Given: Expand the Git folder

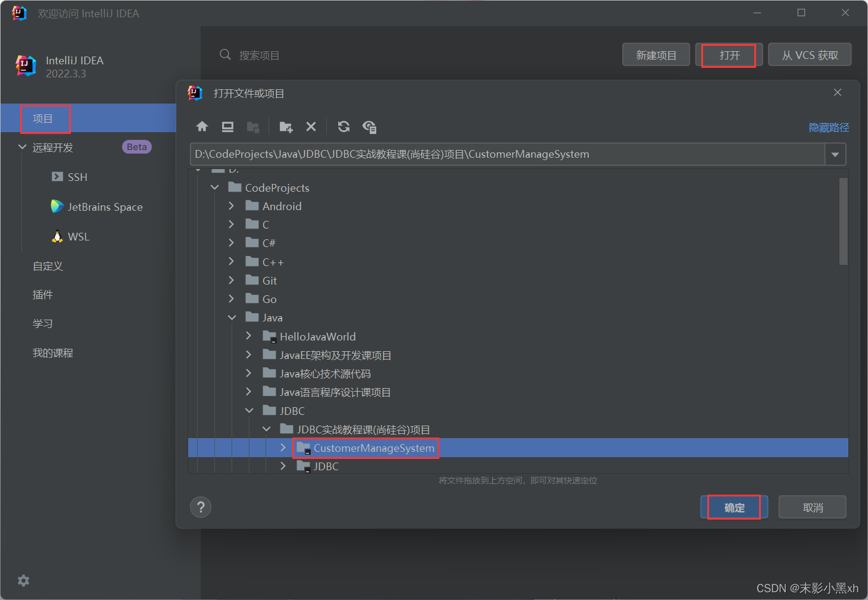Looking at the screenshot, I should 232,280.
